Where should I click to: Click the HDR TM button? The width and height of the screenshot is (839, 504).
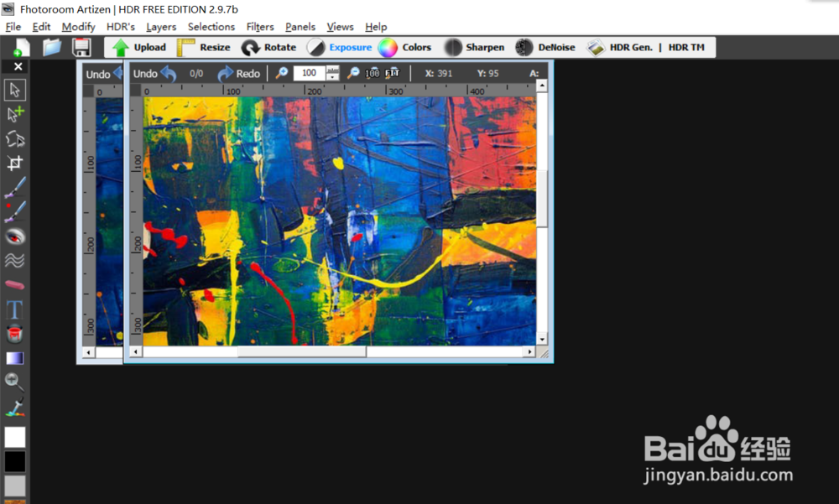[686, 48]
